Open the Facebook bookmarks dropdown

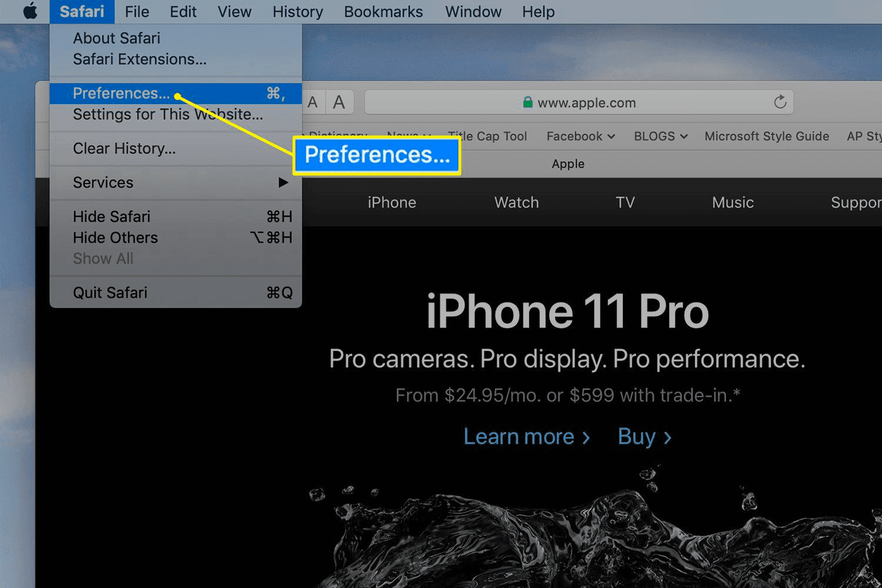[580, 136]
